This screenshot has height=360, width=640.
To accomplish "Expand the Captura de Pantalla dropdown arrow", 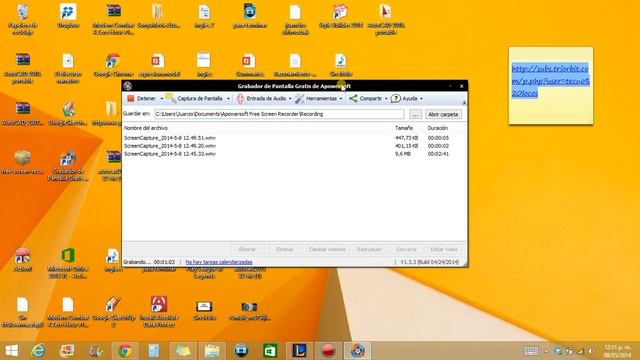I will 228,99.
